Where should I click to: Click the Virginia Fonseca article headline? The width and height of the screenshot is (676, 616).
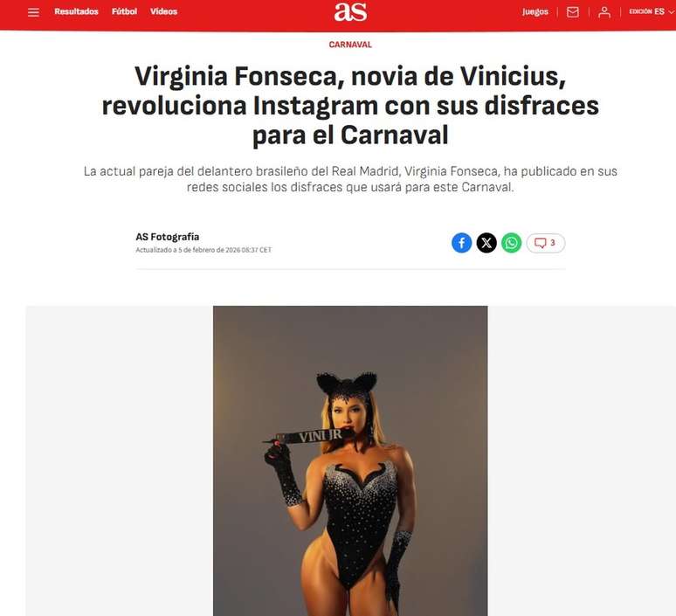point(350,105)
